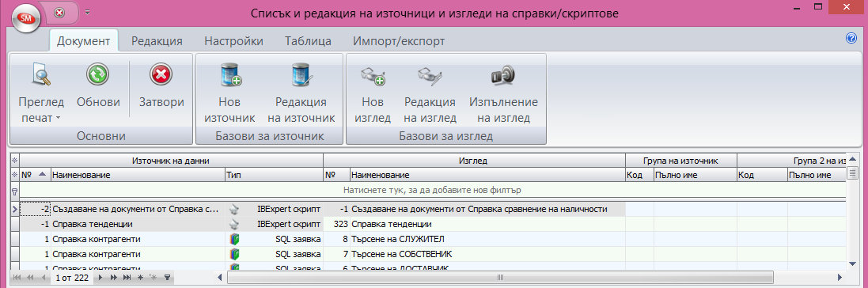
Task: Sort by source № column header
Action: pyautogui.click(x=35, y=174)
